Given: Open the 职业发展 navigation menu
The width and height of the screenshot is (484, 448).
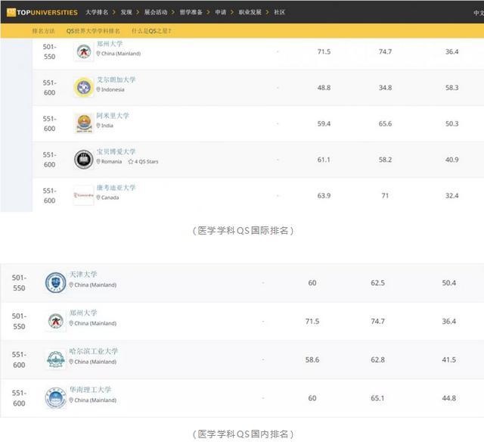Looking at the screenshot, I should [x=250, y=12].
